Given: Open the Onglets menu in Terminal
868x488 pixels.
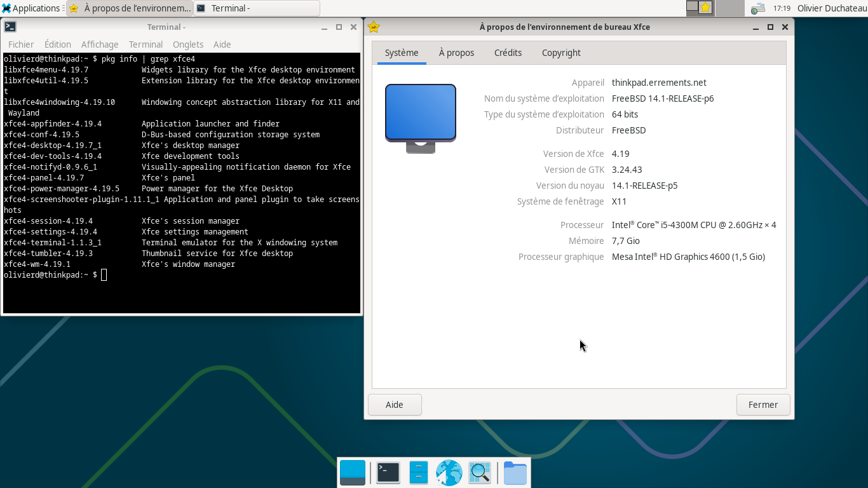Looking at the screenshot, I should (x=188, y=44).
